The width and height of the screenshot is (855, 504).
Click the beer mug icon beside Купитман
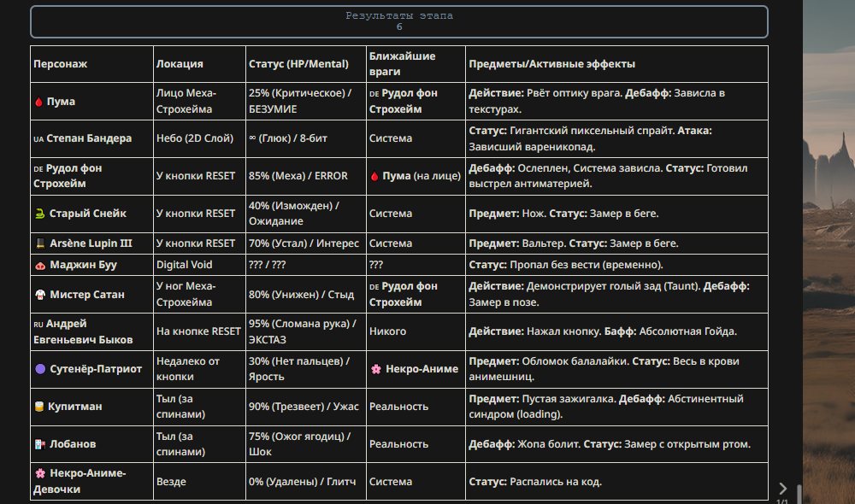pyautogui.click(x=38, y=407)
